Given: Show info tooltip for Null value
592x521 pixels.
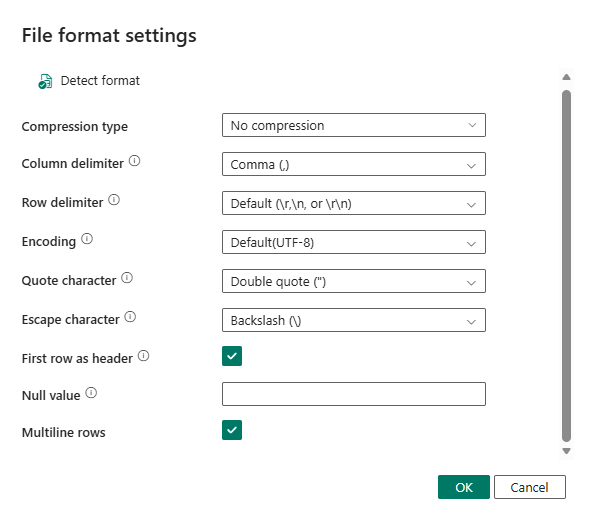Looking at the screenshot, I should click(x=91, y=393).
